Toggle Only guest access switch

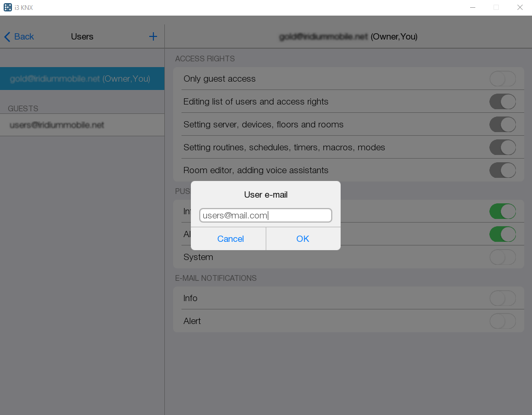[x=502, y=79]
